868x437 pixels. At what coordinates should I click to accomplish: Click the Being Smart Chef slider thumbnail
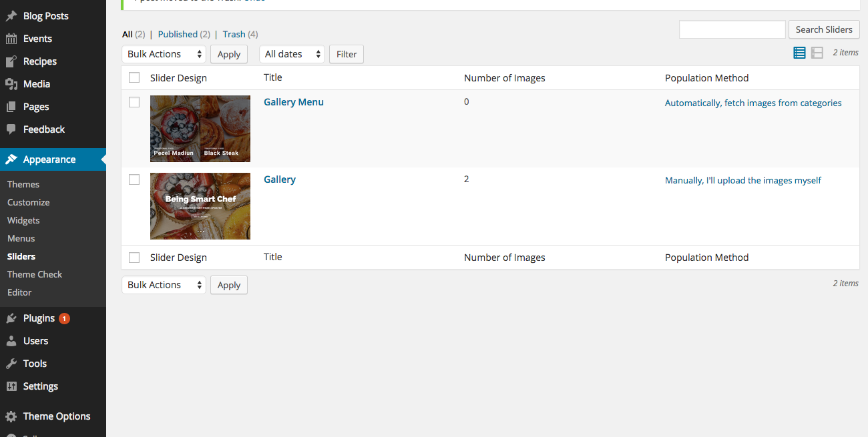[200, 206]
